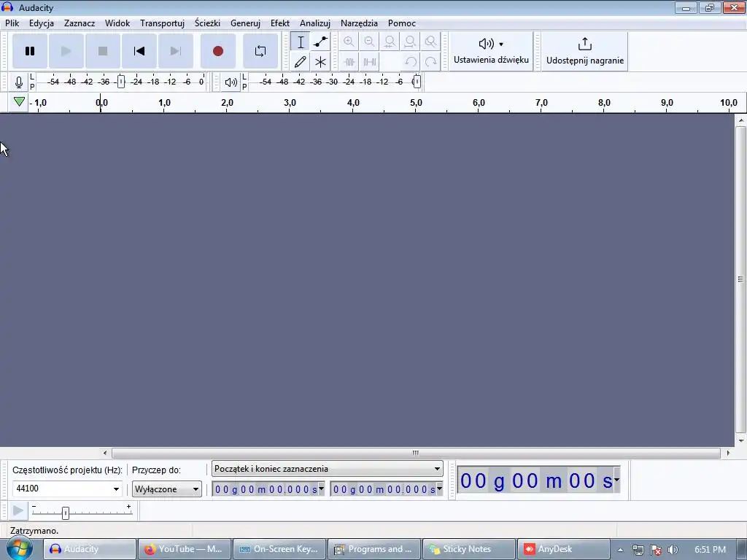Viewport: 747px width, 560px height.
Task: Click the Redo arrow icon
Action: tap(430, 62)
